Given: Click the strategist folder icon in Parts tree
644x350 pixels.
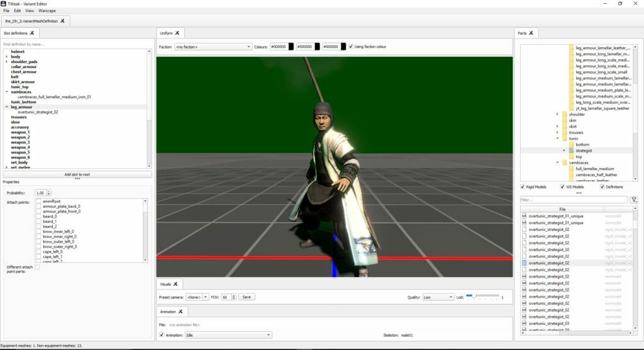Looking at the screenshot, I should click(571, 150).
